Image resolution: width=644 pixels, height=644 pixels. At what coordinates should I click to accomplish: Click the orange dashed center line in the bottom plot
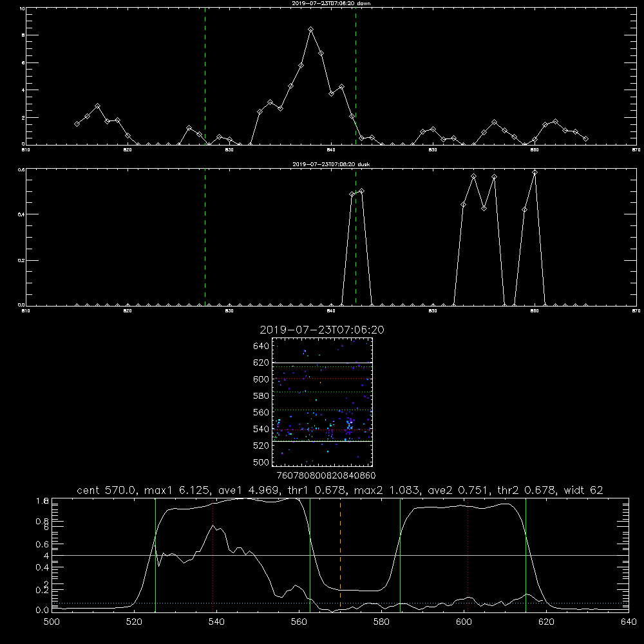341,555
